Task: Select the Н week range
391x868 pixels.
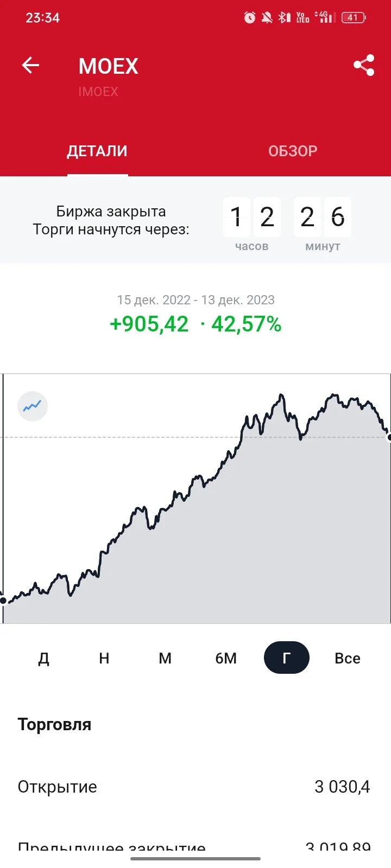Action: point(104,658)
